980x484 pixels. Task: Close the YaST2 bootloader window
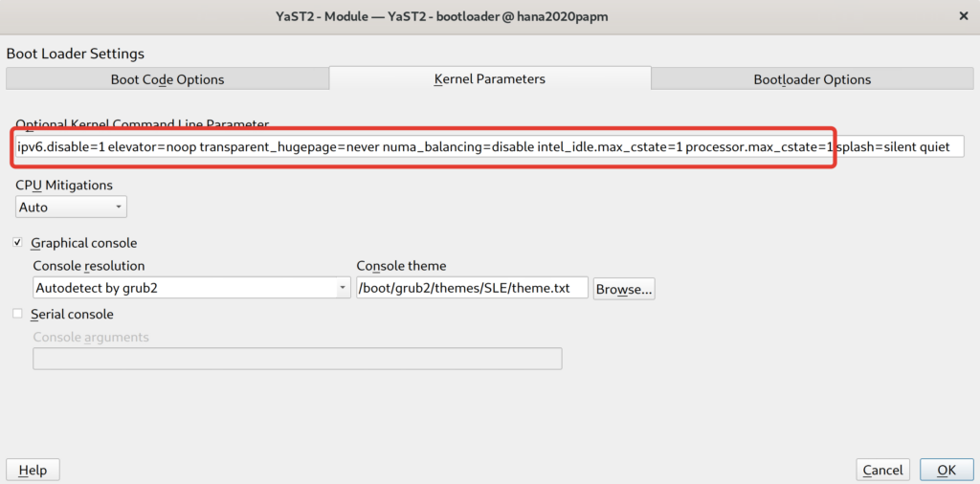pyautogui.click(x=961, y=15)
